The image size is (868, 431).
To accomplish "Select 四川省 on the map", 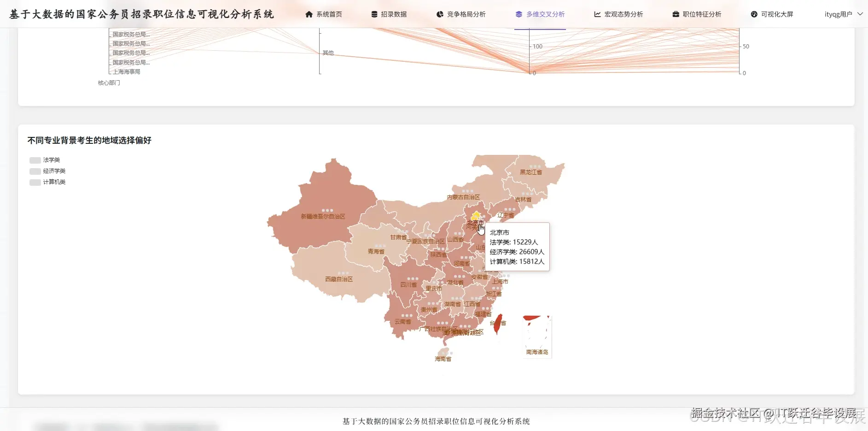I will (408, 284).
